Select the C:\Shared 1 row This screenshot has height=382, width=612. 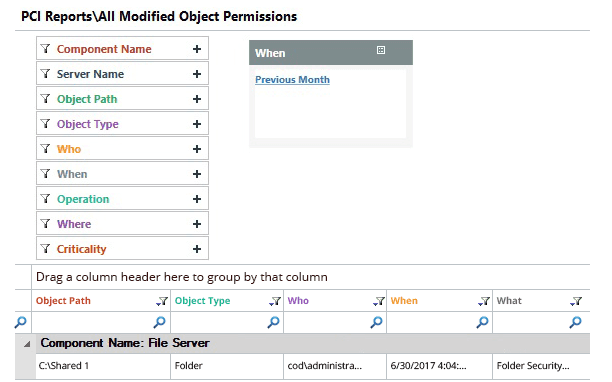click(x=313, y=366)
